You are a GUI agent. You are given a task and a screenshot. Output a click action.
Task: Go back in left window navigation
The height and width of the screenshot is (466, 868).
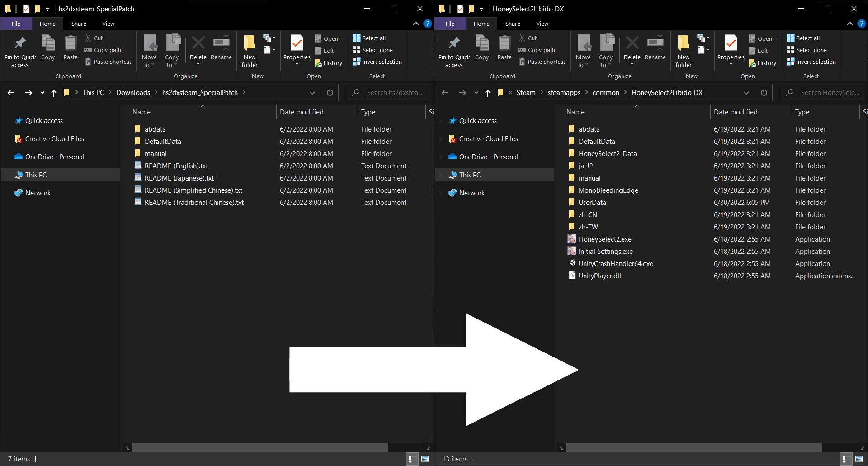(x=11, y=93)
